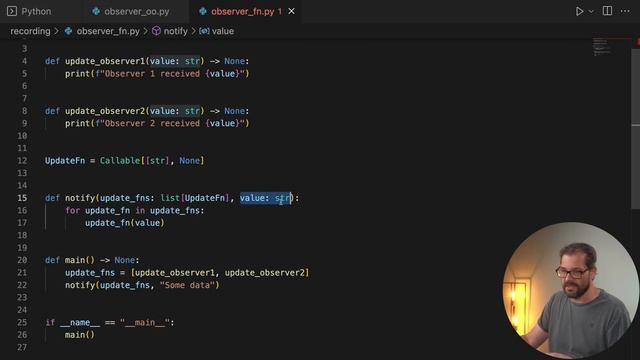The height and width of the screenshot is (360, 640).
Task: Click Callable on line 12
Action: pyautogui.click(x=120, y=161)
